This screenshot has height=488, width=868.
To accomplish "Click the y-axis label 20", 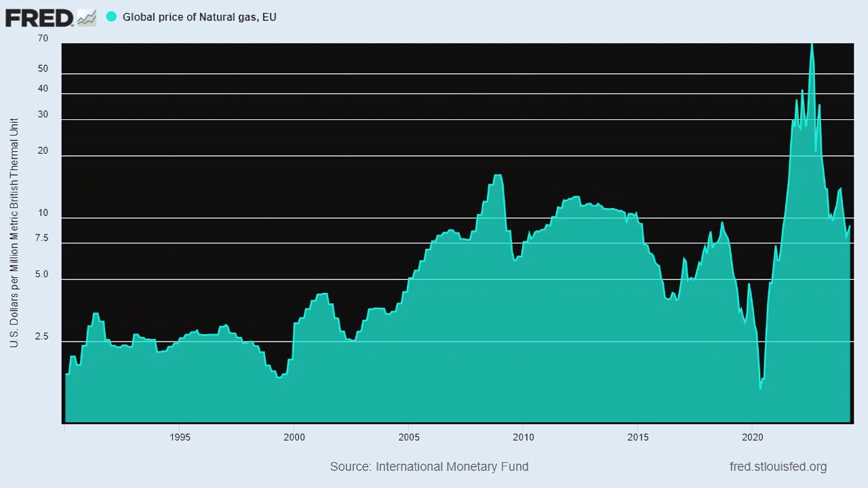I will [x=43, y=150].
